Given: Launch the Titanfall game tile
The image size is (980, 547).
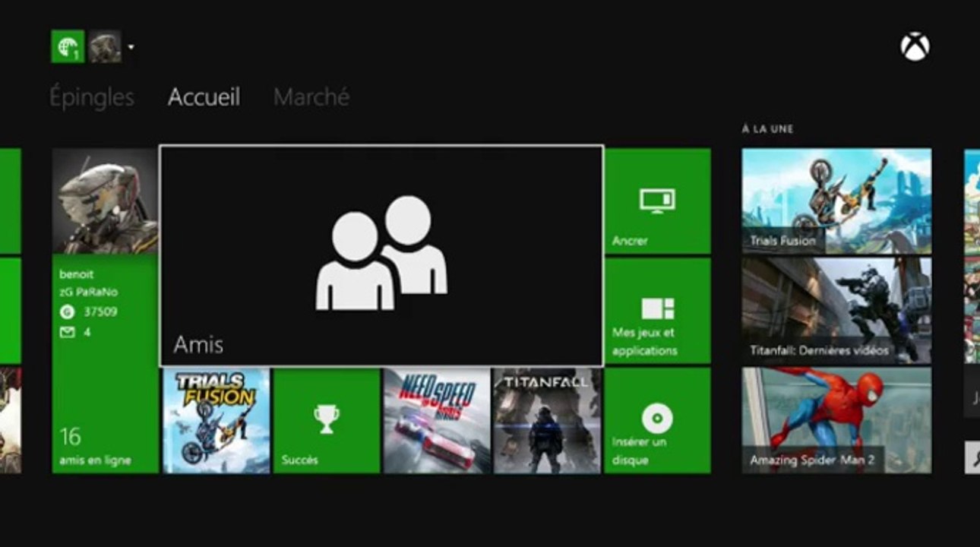Looking at the screenshot, I should pyautogui.click(x=547, y=421).
